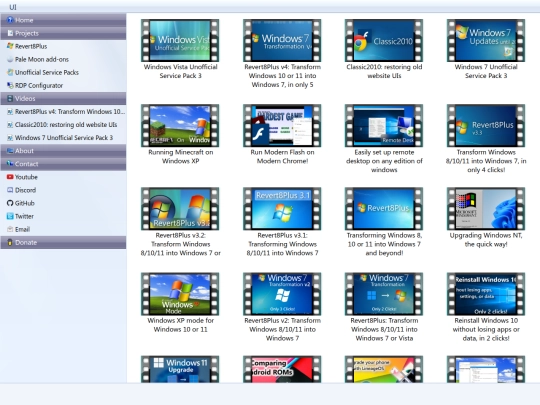Open the Windows Vista Unofficial Service Pack 3 thumbnail
Screen dimensions: 540x405
click(180, 40)
